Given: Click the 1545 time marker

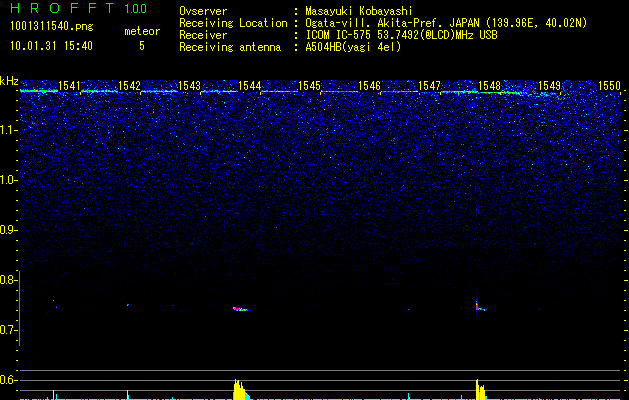Looking at the screenshot, I should coord(310,85).
